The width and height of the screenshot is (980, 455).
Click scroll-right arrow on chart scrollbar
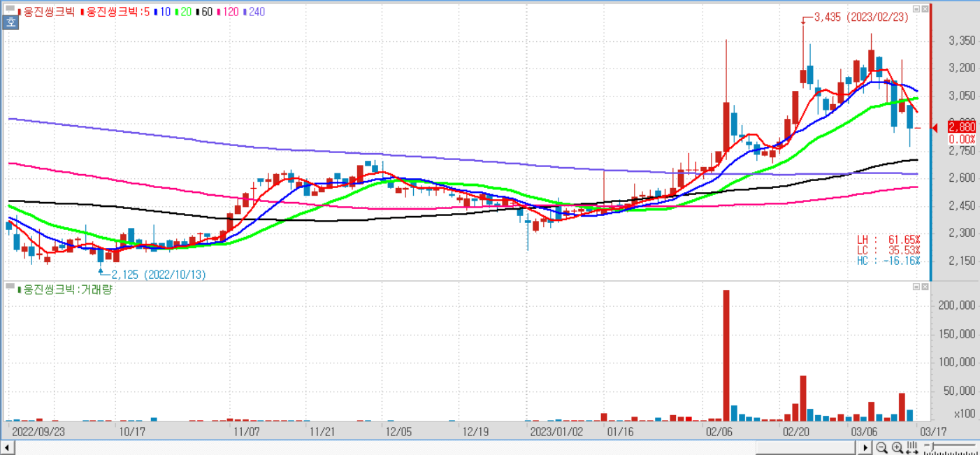pos(865,447)
